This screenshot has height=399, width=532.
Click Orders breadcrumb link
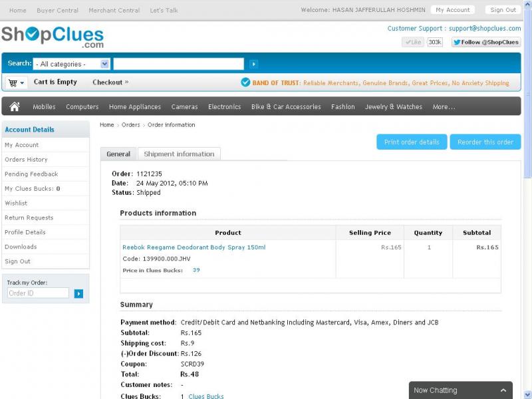(x=130, y=125)
